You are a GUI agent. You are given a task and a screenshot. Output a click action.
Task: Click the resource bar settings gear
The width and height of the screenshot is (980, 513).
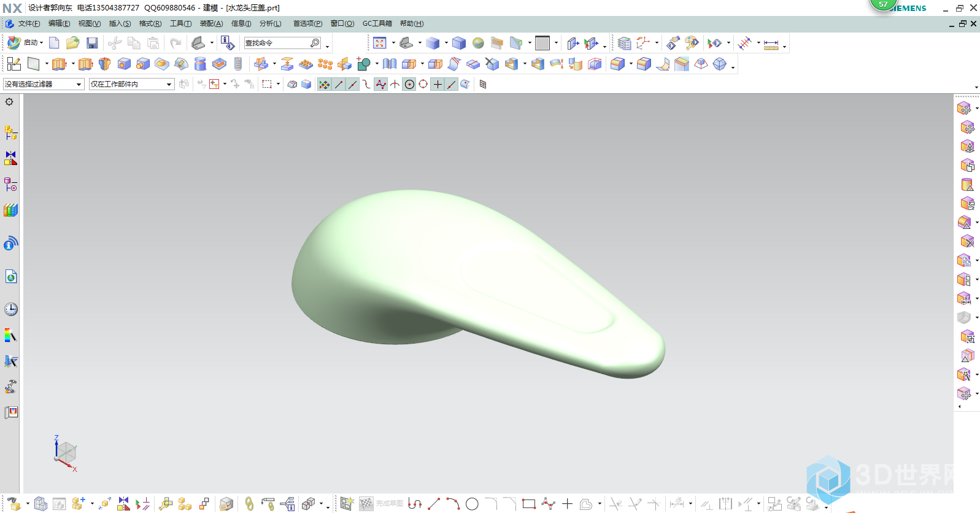9,102
